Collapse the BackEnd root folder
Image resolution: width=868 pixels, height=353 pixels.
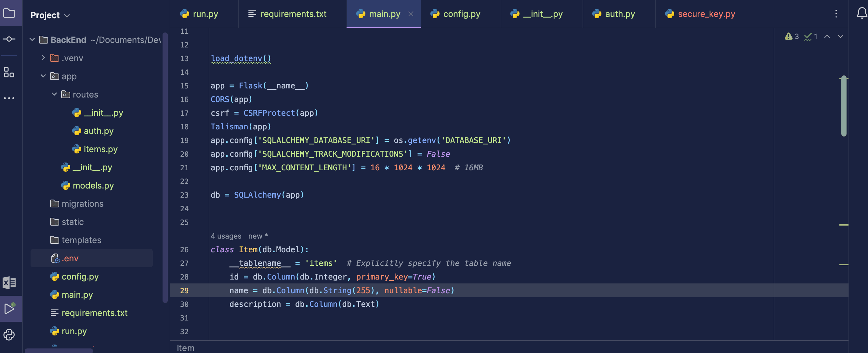32,40
